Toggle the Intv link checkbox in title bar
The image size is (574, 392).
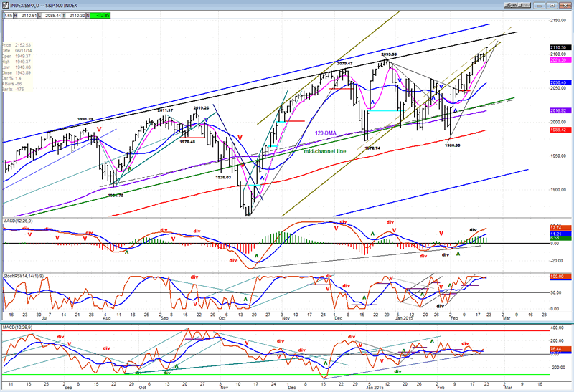pyautogui.click(x=525, y=5)
